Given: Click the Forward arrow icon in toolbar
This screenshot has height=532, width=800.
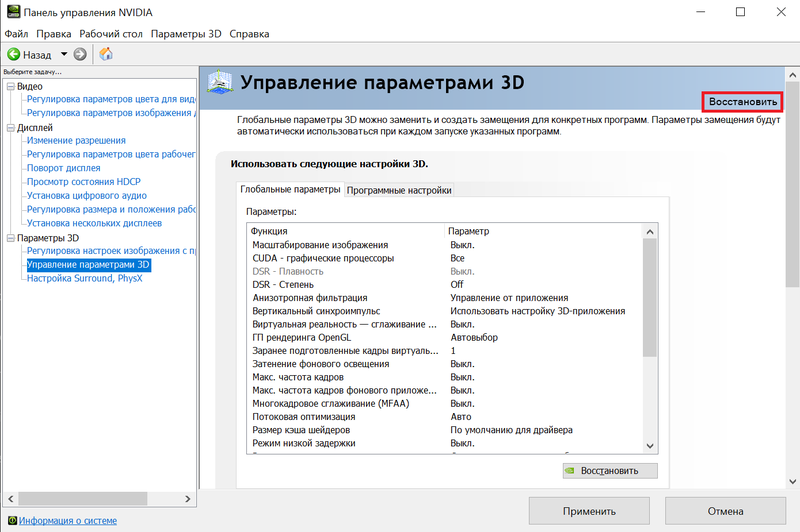Looking at the screenshot, I should [x=80, y=54].
